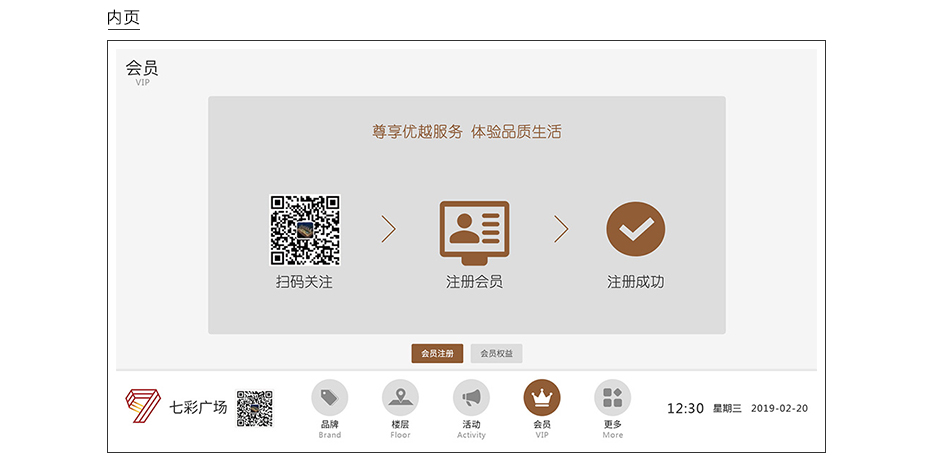Screen dimensions: 942x464
Task: Switch to the 会员权益 tab
Action: (497, 353)
